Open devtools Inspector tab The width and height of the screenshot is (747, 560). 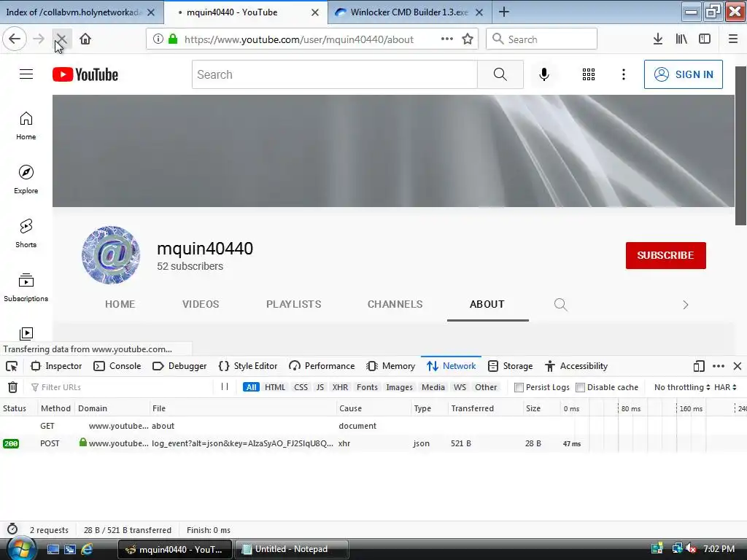coord(56,366)
